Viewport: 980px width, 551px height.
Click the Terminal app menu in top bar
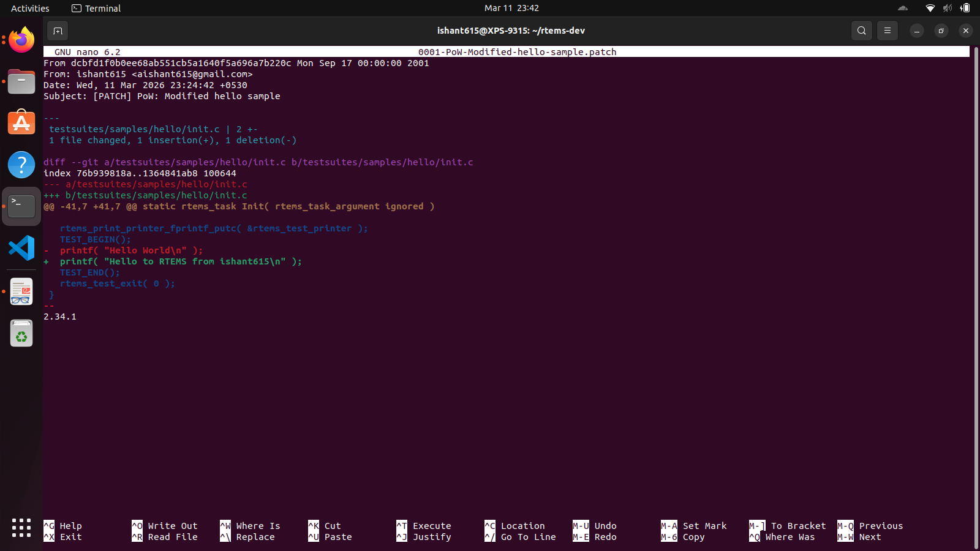tap(96, 8)
